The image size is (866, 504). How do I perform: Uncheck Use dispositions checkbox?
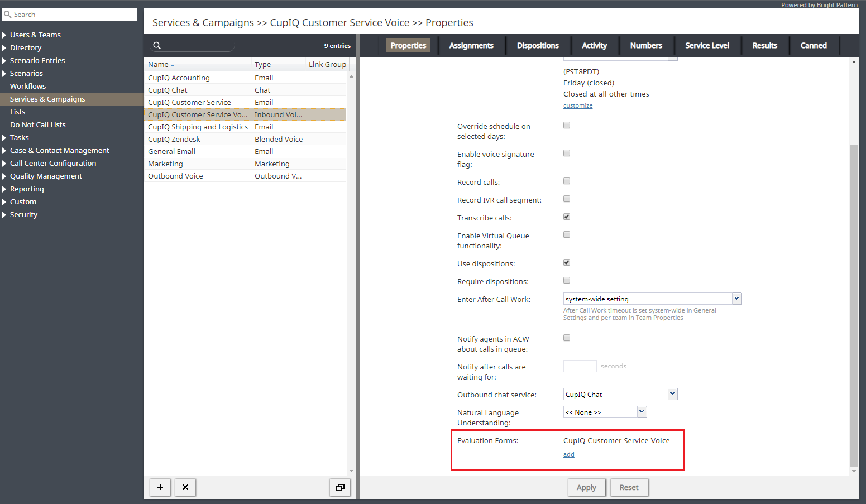point(567,262)
